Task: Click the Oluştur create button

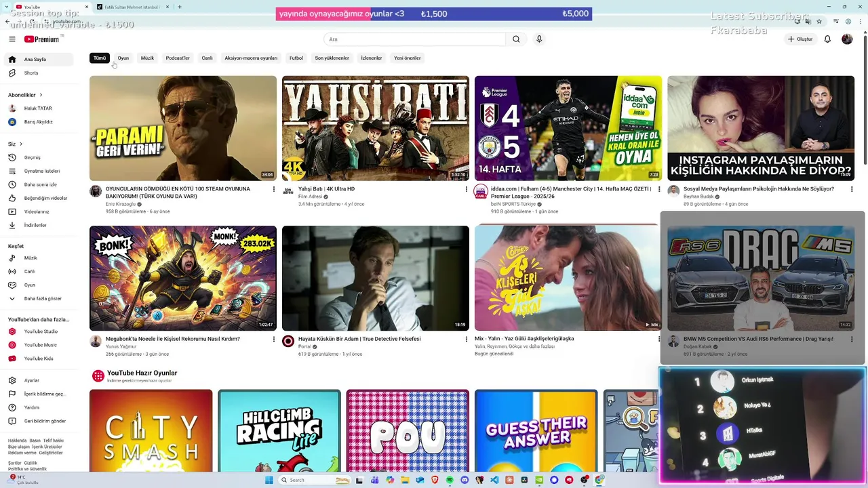Action: point(800,39)
